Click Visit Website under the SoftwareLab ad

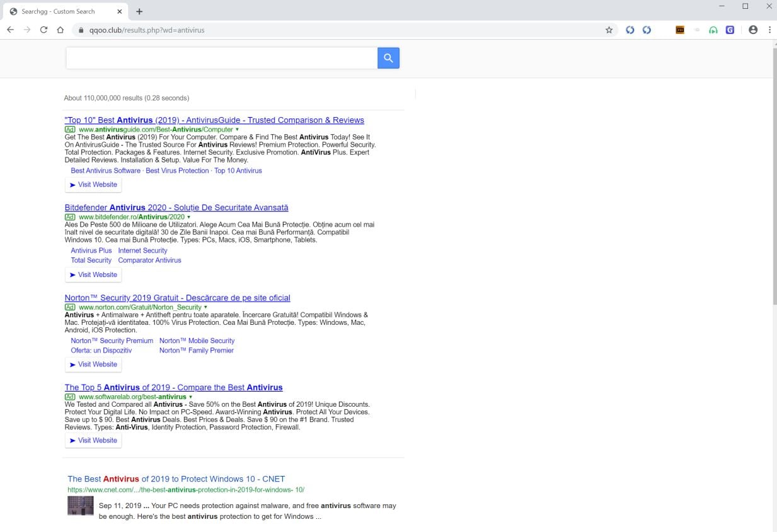(x=93, y=441)
